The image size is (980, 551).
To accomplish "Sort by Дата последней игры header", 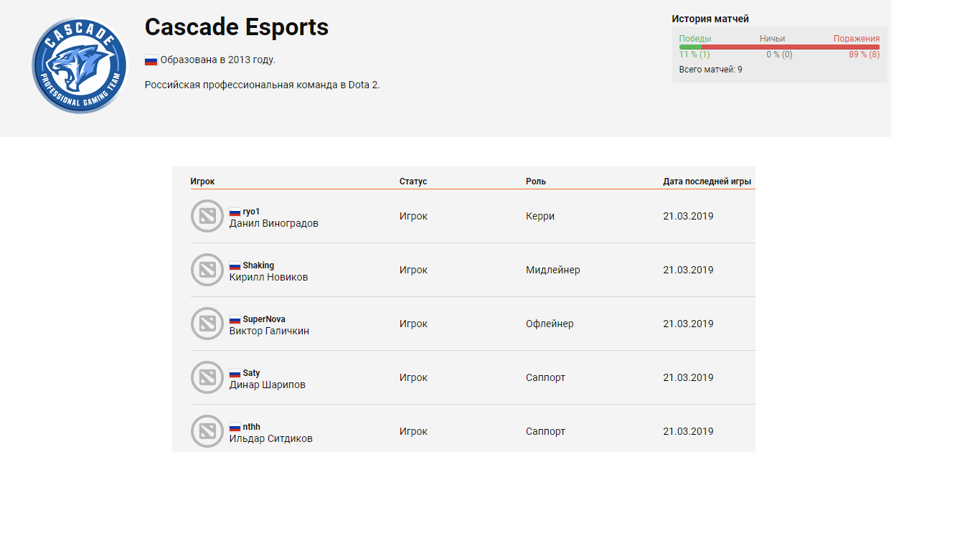I will click(707, 182).
